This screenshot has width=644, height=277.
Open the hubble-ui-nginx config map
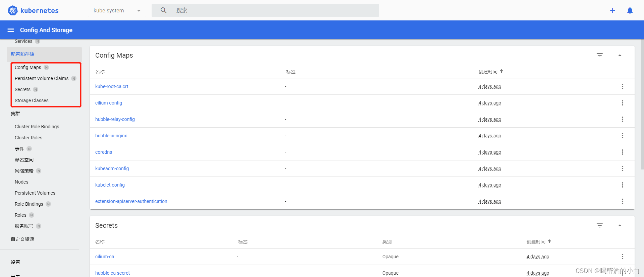click(111, 136)
